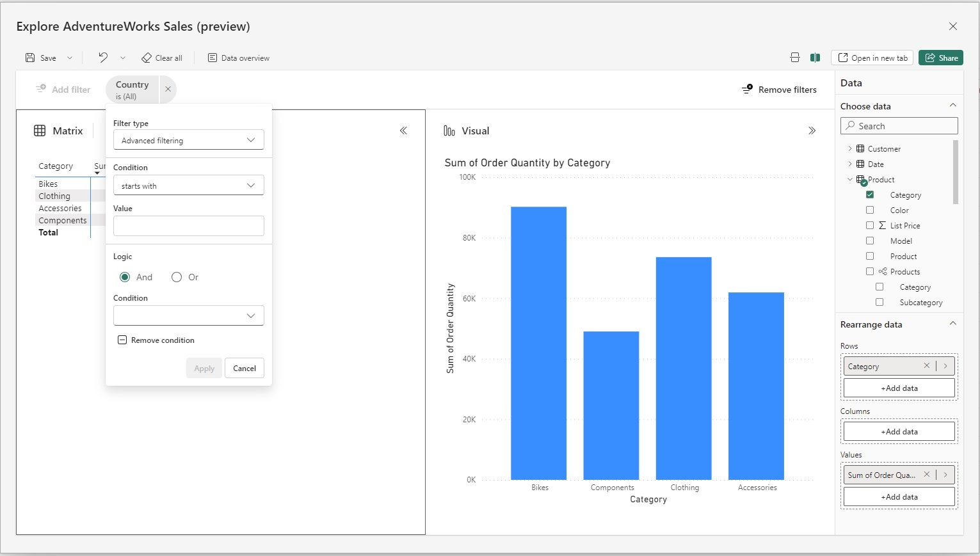
Task: Expand the Customer tree item
Action: 849,148
